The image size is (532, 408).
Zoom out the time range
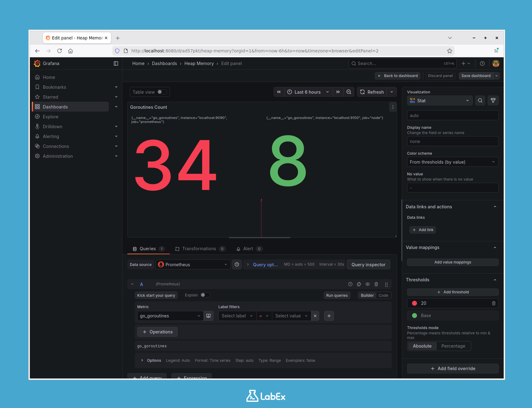349,92
